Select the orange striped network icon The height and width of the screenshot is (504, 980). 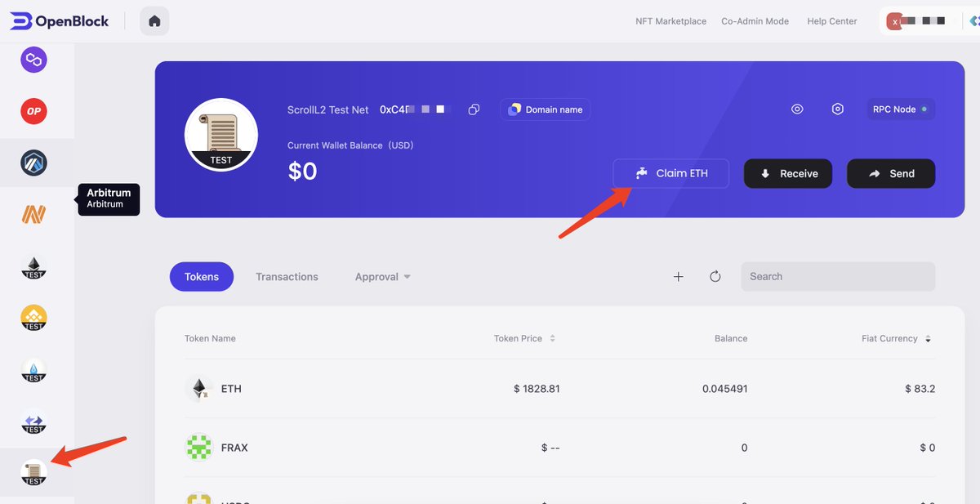click(x=34, y=215)
